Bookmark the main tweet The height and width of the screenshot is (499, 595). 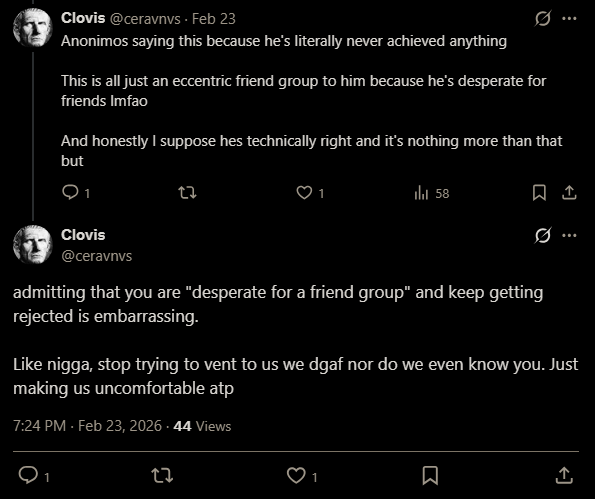[x=430, y=475]
